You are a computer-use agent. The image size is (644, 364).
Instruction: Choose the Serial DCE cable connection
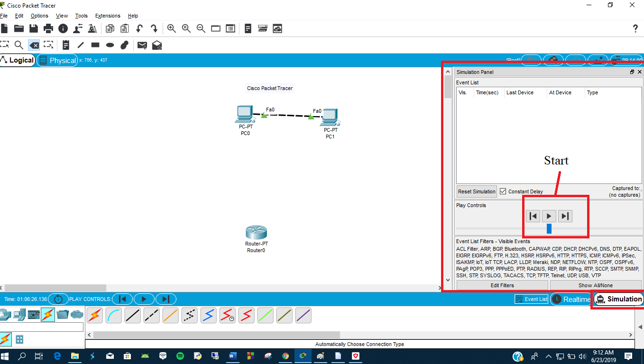point(227,315)
